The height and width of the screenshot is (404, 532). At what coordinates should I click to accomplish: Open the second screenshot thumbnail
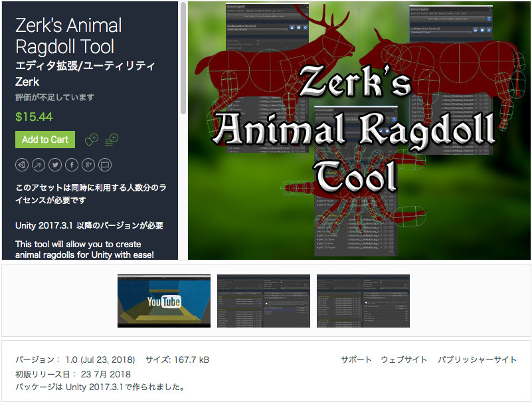point(264,301)
